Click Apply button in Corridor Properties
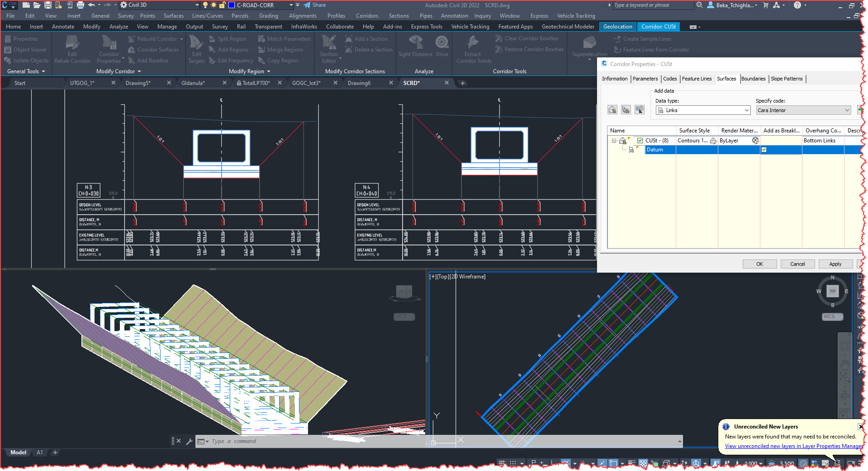The height and width of the screenshot is (471, 868). 835,264
